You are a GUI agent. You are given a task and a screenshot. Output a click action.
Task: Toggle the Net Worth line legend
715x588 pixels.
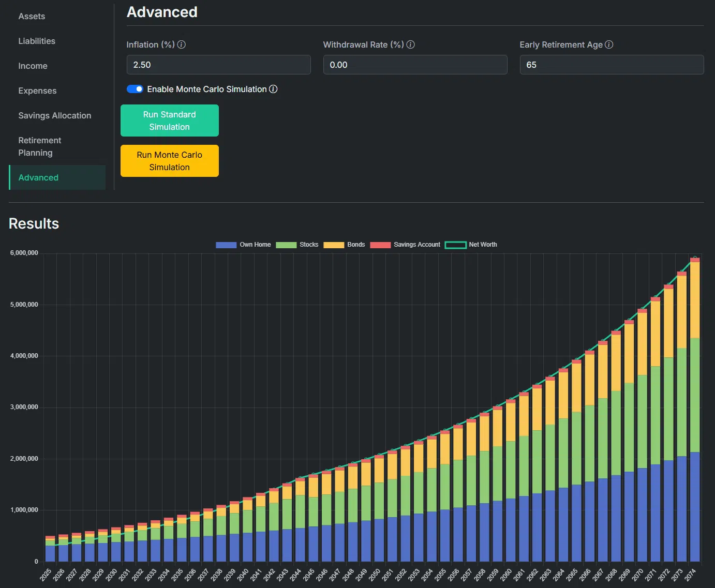(x=471, y=245)
